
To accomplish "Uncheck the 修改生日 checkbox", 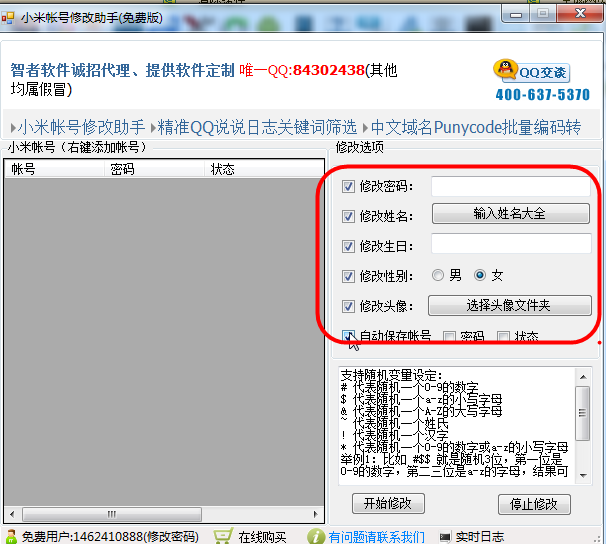I will (x=348, y=246).
